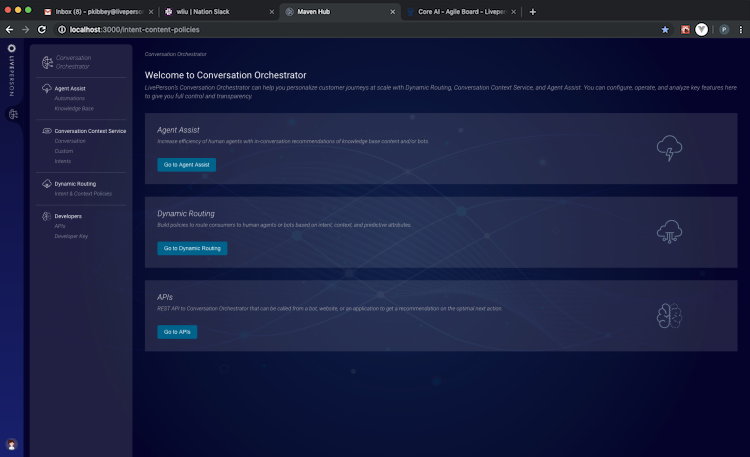Click the Conversation Orchestrator breadcrumb
This screenshot has height=457, width=750.
[x=176, y=54]
